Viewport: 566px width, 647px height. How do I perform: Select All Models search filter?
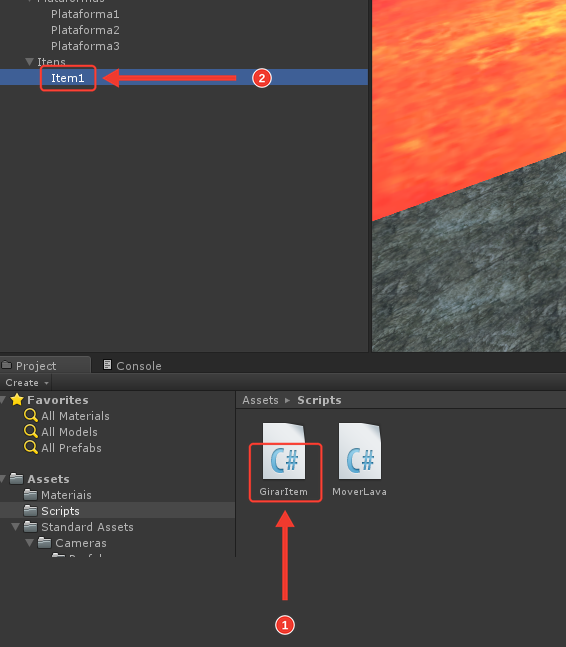click(x=69, y=432)
